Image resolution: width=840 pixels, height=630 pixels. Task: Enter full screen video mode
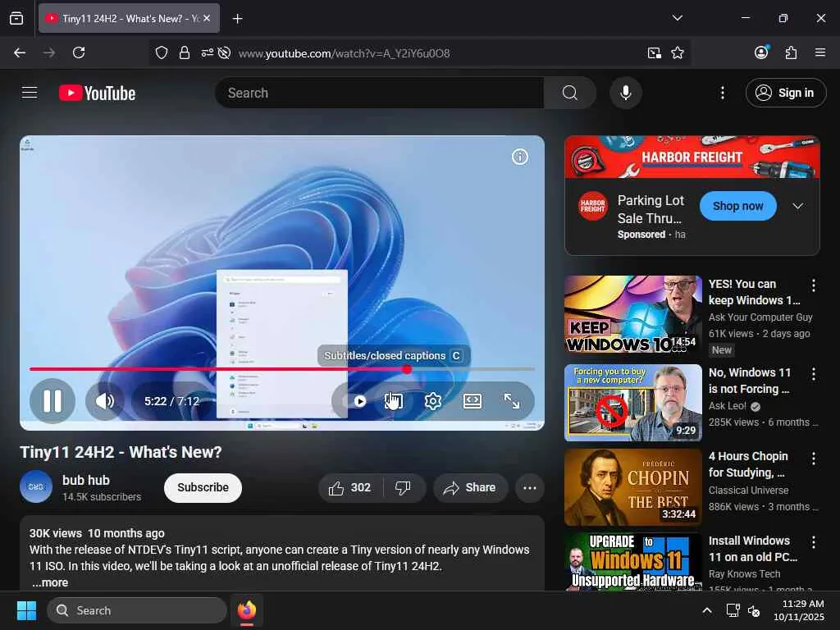point(512,400)
